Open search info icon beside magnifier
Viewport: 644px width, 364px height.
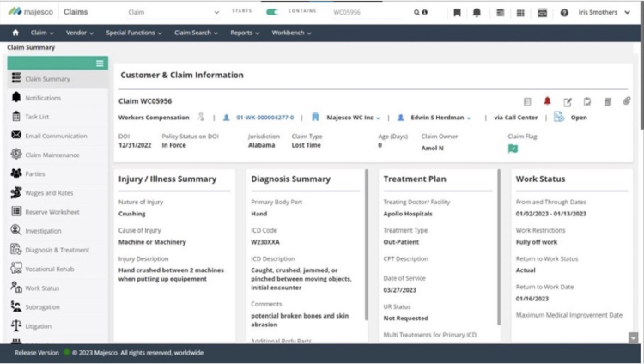click(x=425, y=12)
